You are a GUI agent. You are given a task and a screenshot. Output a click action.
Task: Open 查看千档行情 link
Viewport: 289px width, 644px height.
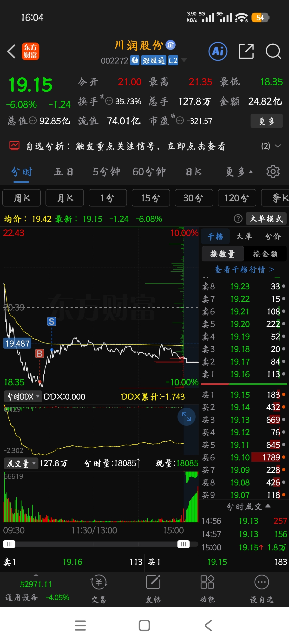coord(244,269)
